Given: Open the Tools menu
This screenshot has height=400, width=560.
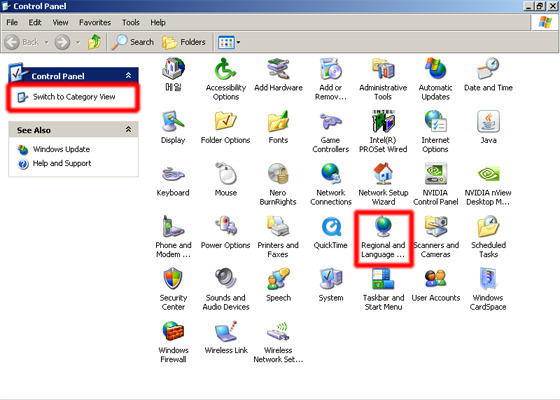Looking at the screenshot, I should (x=131, y=22).
